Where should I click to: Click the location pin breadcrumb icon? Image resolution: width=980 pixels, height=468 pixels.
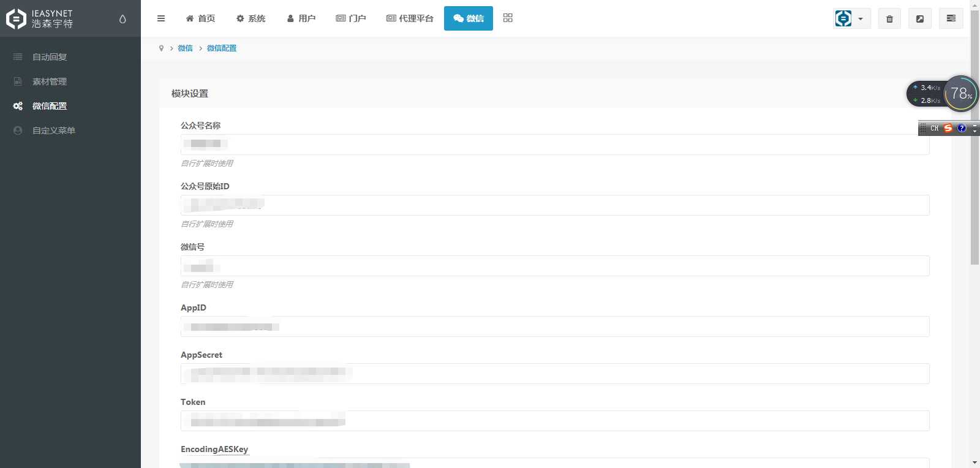pos(161,48)
